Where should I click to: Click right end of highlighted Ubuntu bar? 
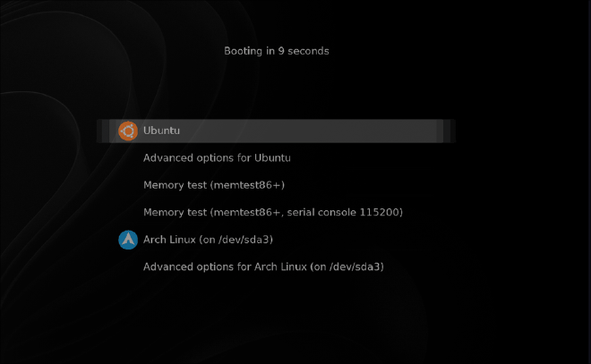coord(446,131)
